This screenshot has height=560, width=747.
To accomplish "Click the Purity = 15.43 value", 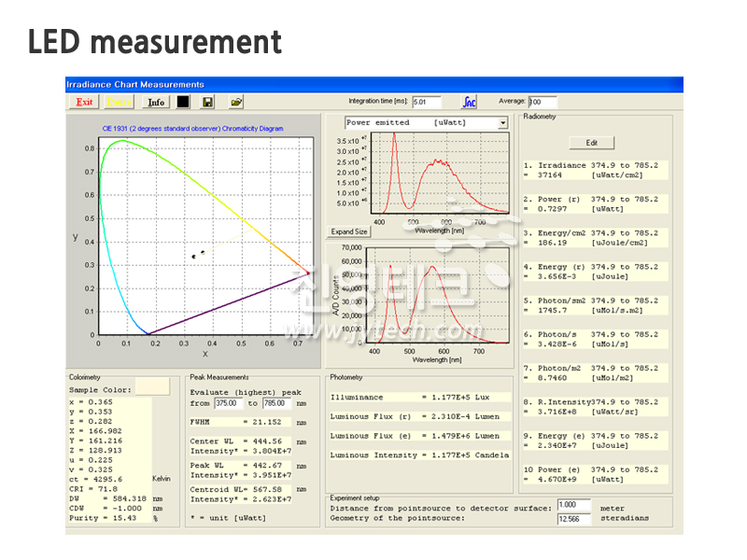I will click(103, 518).
